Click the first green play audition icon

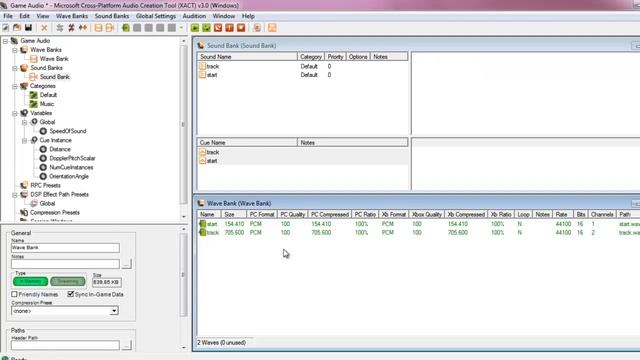click(195, 28)
